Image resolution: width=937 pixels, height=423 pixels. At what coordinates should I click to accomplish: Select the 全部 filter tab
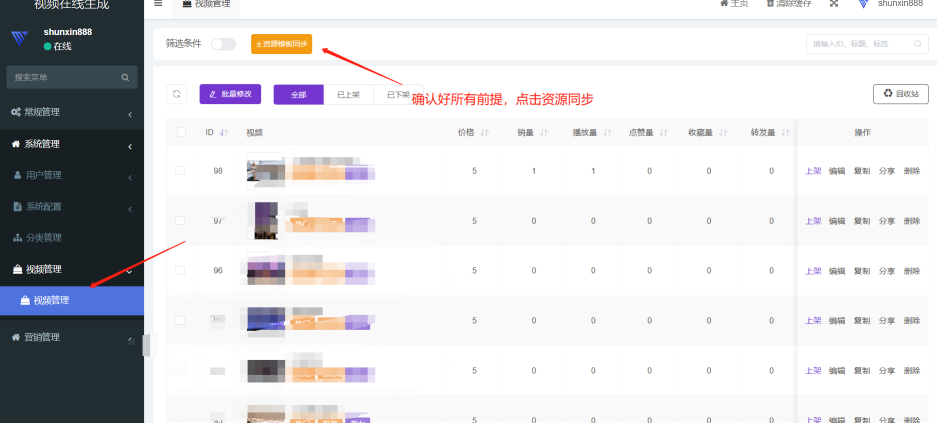pos(298,94)
